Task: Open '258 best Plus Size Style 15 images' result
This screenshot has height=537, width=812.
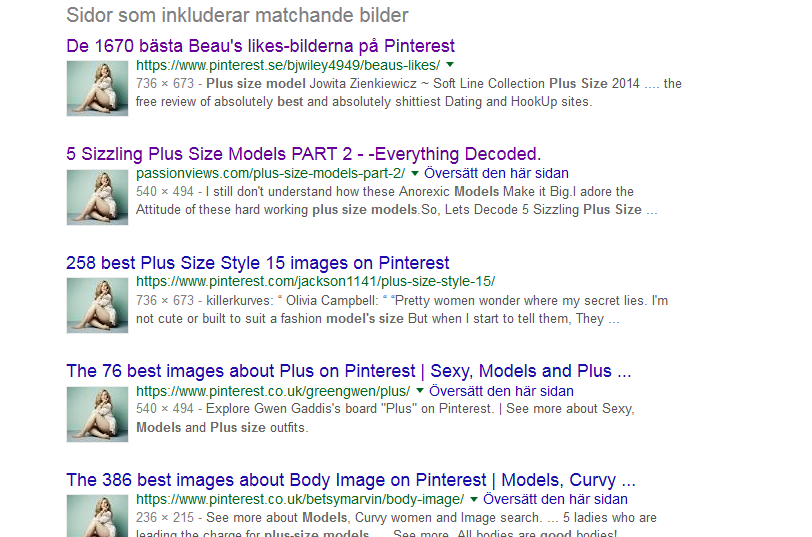Action: click(x=257, y=263)
